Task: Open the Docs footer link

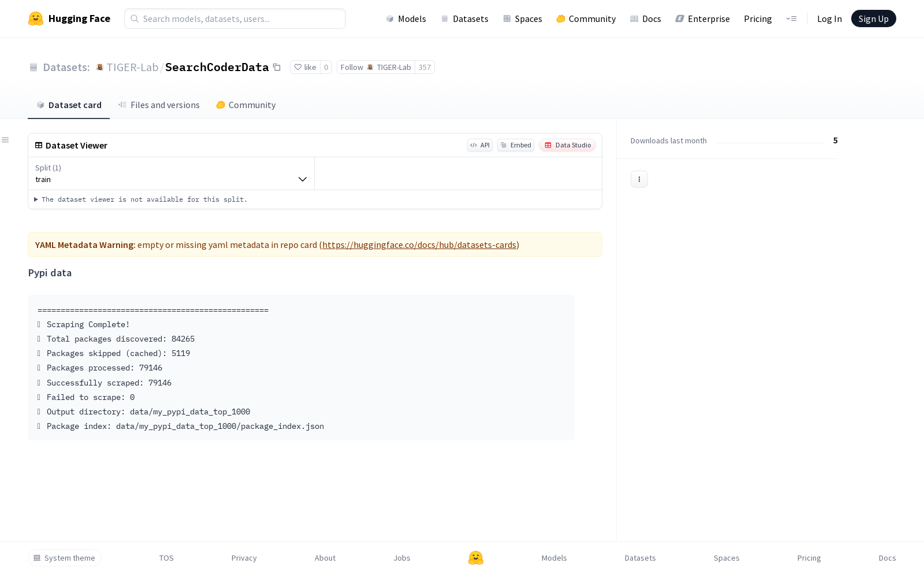Action: (x=887, y=558)
